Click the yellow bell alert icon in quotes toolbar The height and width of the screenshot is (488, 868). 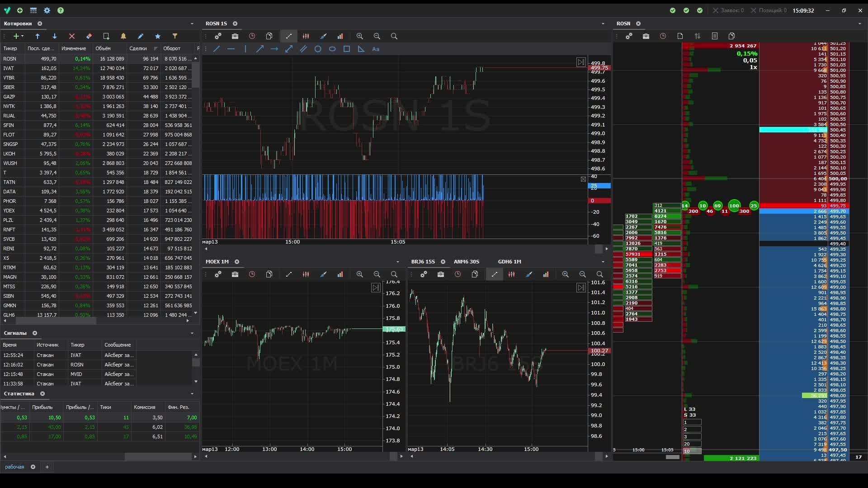(x=123, y=36)
